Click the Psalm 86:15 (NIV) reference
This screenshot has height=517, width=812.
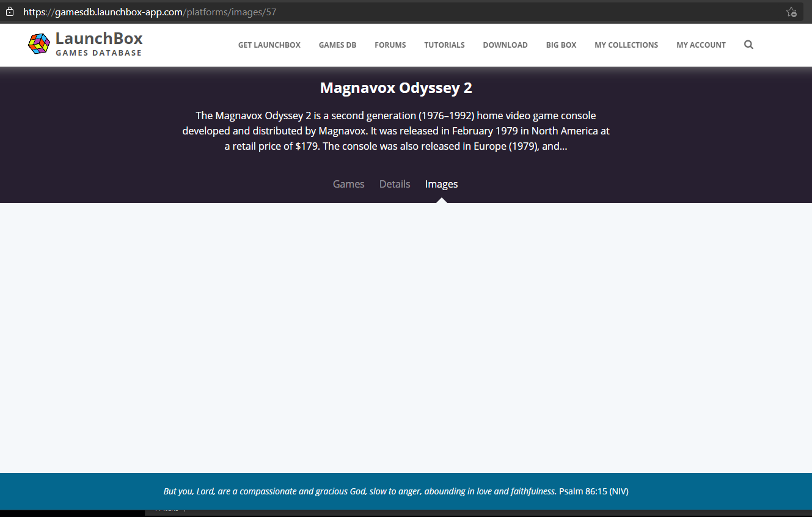pos(594,491)
